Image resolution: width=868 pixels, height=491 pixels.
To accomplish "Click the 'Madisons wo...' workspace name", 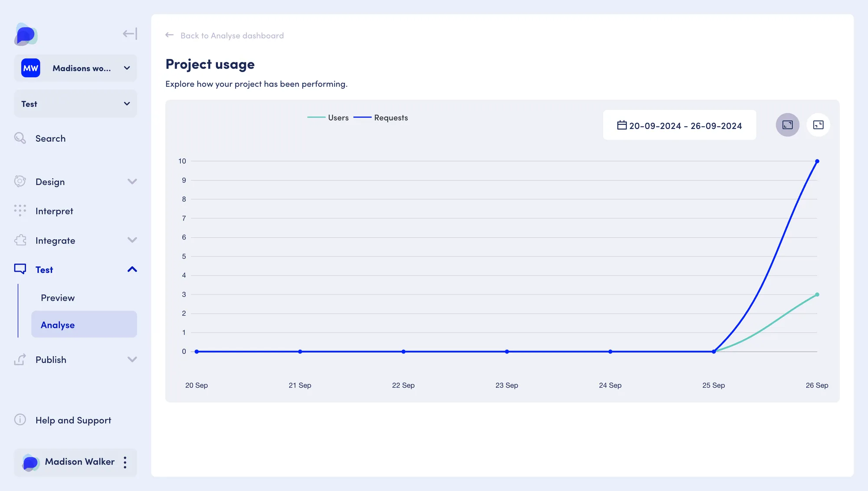I will (82, 68).
